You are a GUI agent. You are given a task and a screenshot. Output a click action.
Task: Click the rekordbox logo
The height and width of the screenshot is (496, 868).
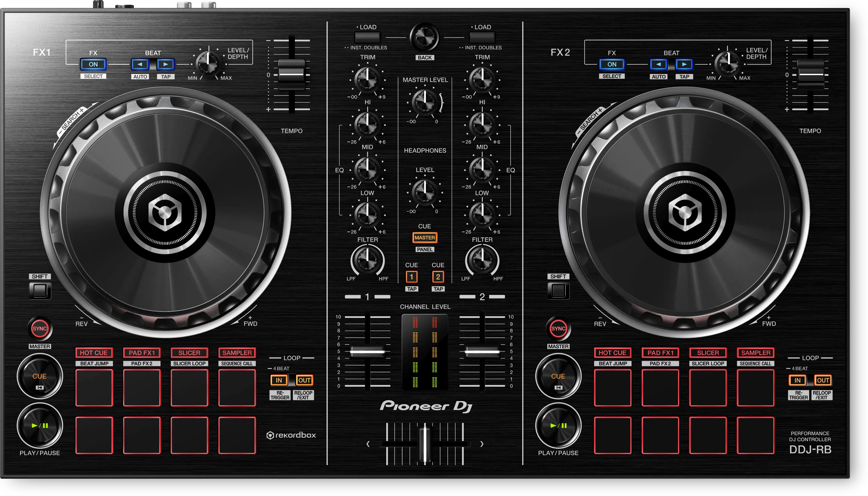[x=291, y=435]
